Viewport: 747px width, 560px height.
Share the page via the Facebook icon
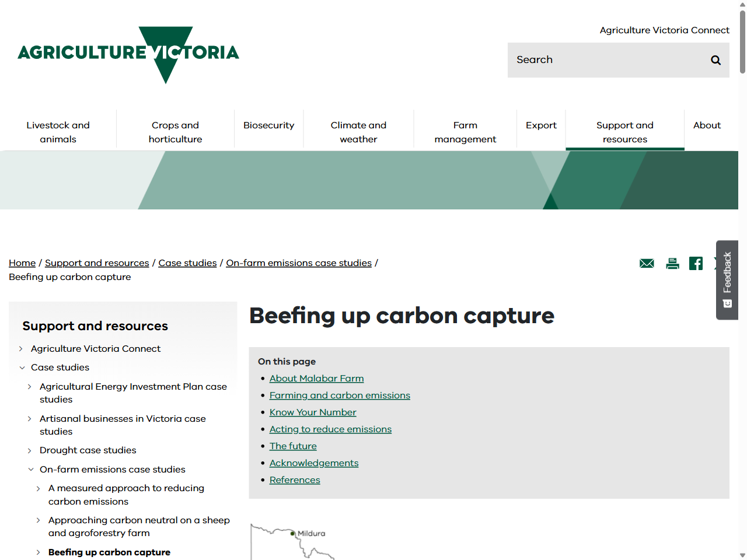[x=696, y=263]
